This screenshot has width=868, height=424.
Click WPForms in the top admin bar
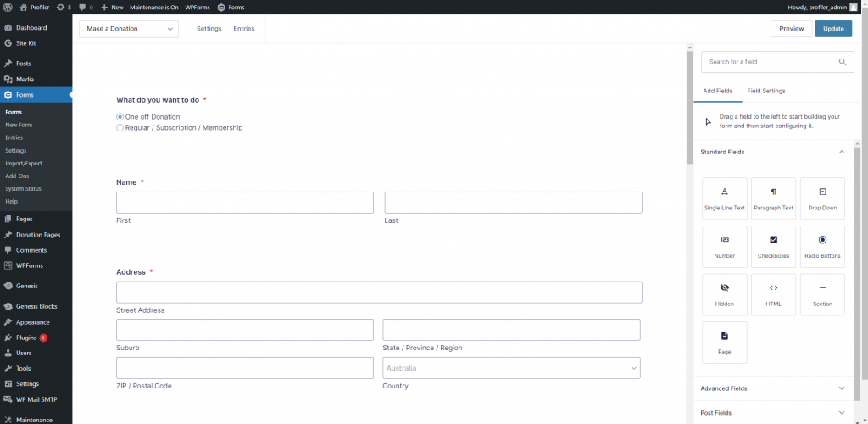click(x=198, y=7)
